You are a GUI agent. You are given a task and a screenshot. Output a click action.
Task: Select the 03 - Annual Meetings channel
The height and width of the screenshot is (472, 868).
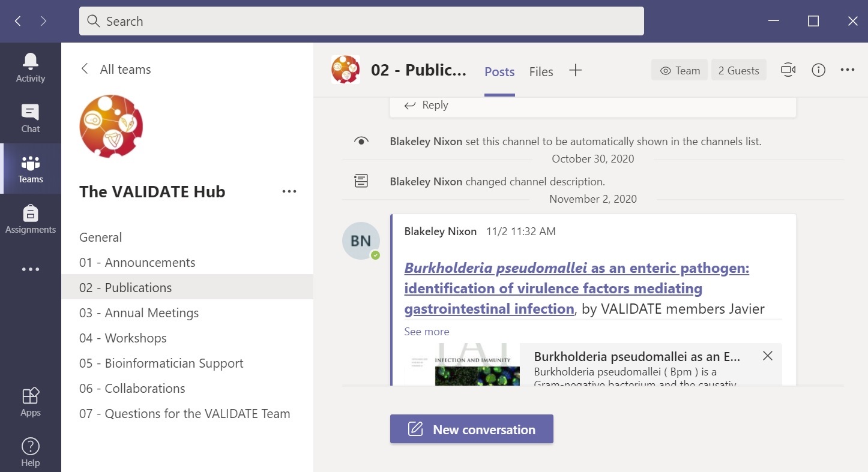point(139,313)
